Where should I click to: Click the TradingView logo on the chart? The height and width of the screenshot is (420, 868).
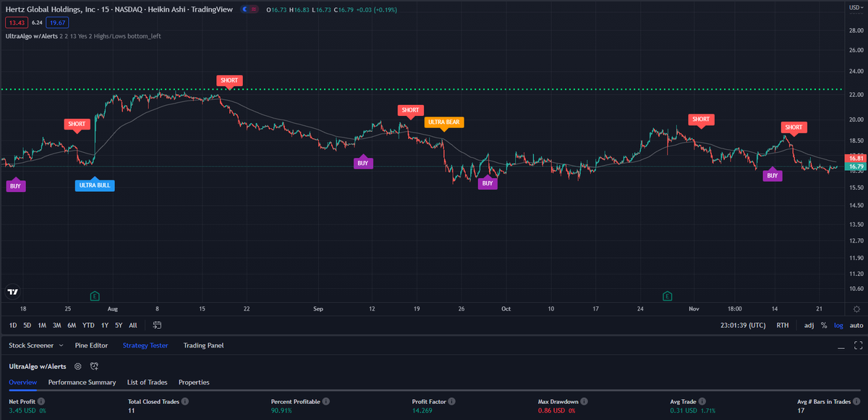[12, 293]
